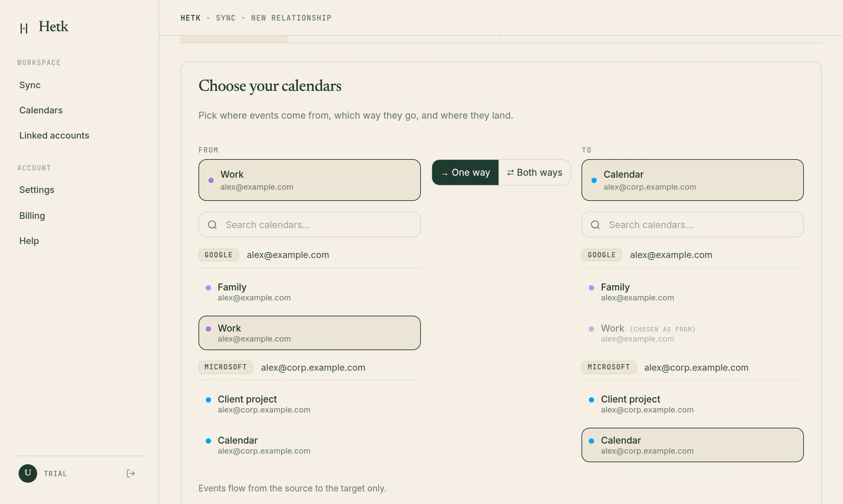
Task: Click the search icon in To search box
Action: [x=595, y=224]
